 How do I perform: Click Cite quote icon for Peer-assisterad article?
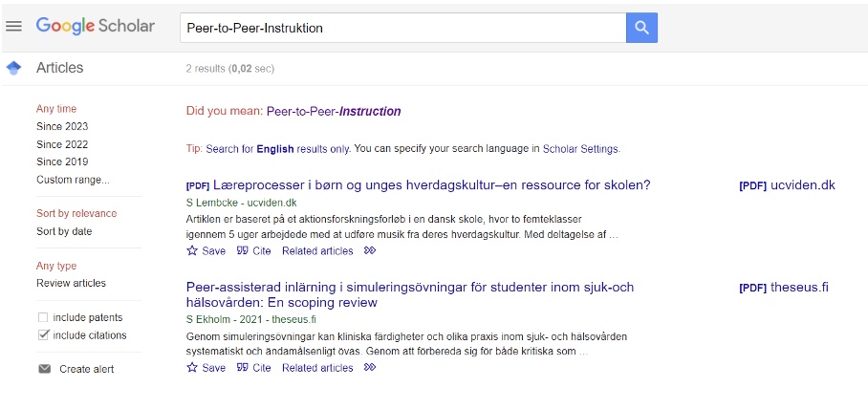[x=242, y=368]
